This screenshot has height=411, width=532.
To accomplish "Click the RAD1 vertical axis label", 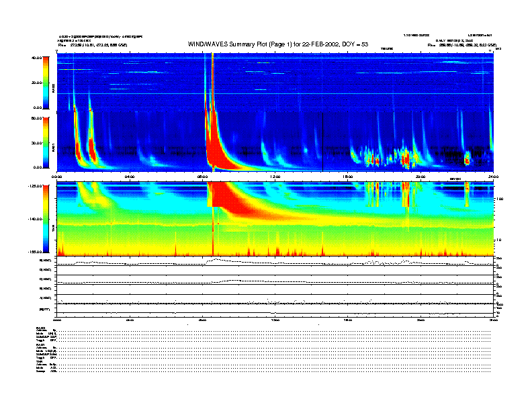I will click(53, 147).
